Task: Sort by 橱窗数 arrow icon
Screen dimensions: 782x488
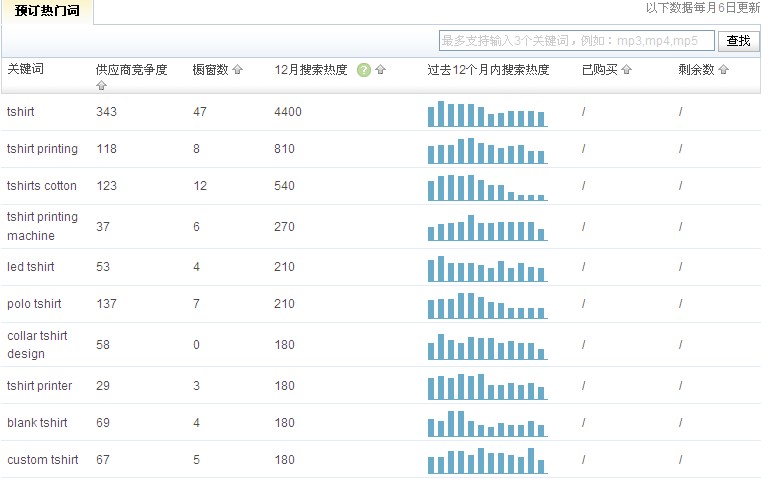Action: (x=237, y=69)
